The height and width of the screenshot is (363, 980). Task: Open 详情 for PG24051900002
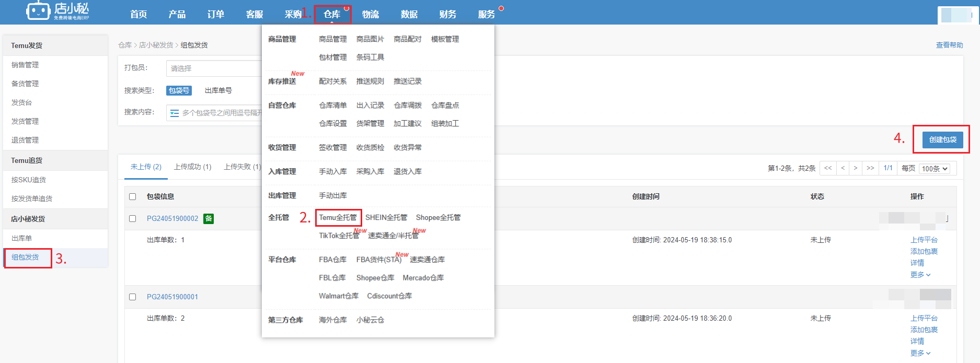pyautogui.click(x=917, y=263)
